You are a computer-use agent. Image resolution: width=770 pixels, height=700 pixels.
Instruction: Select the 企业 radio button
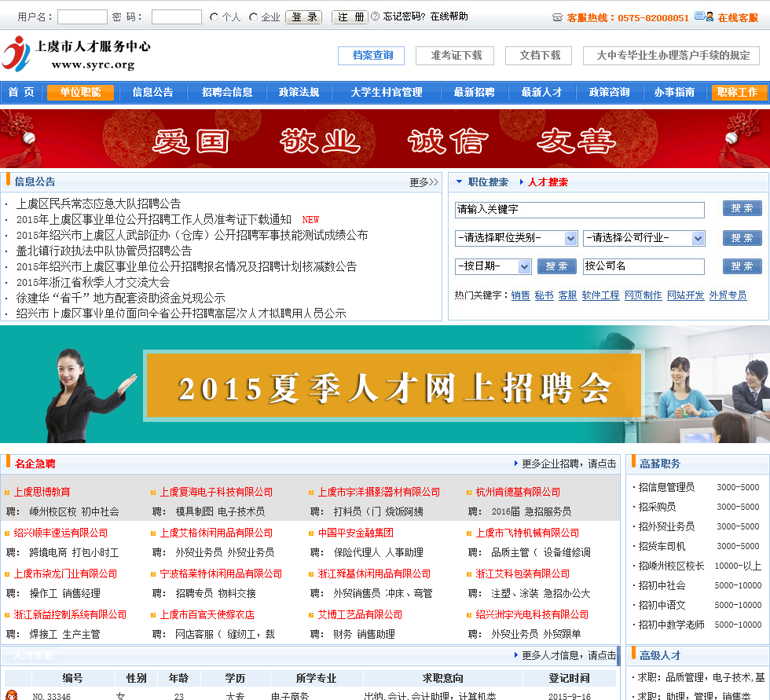pyautogui.click(x=253, y=17)
